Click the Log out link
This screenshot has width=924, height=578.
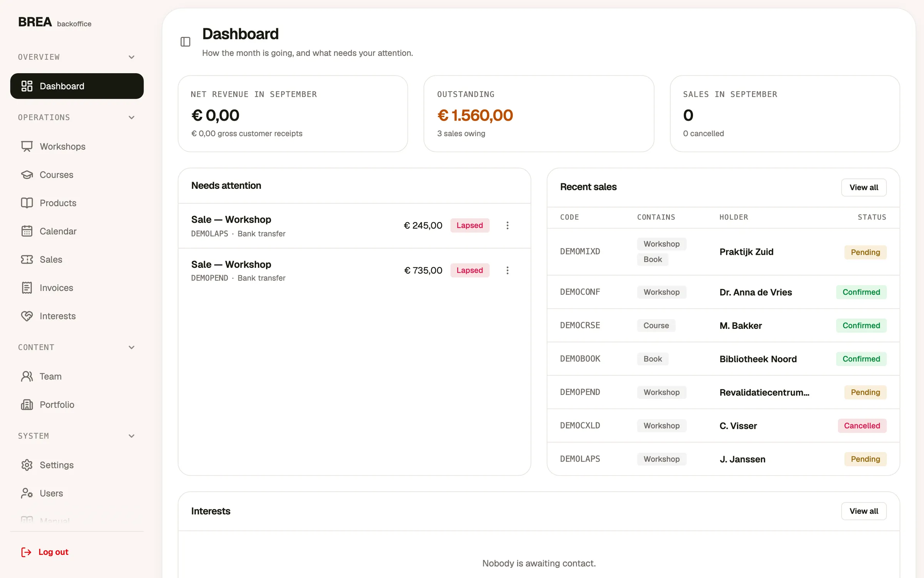45,552
